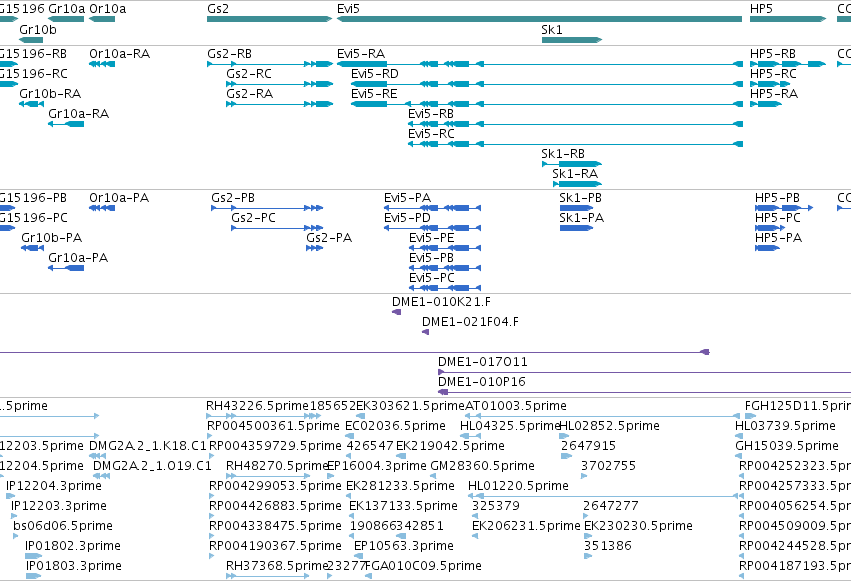Select protein Gs2-PC
This screenshot has height=581, width=851.
(277, 228)
